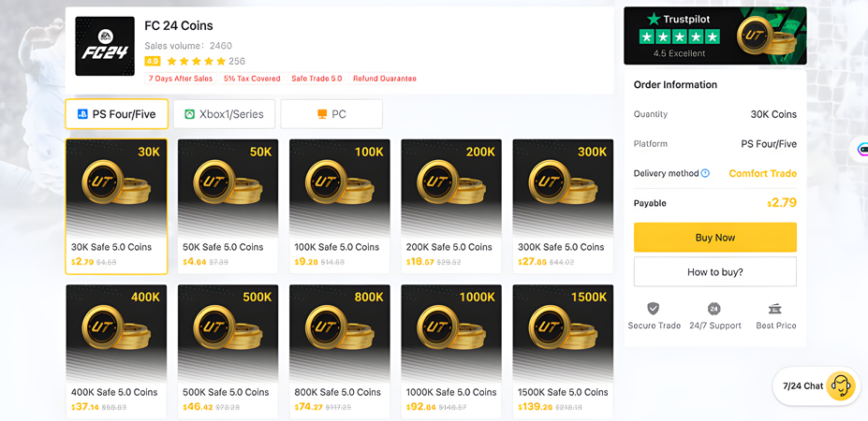Select the 400K coins card image

tap(116, 333)
